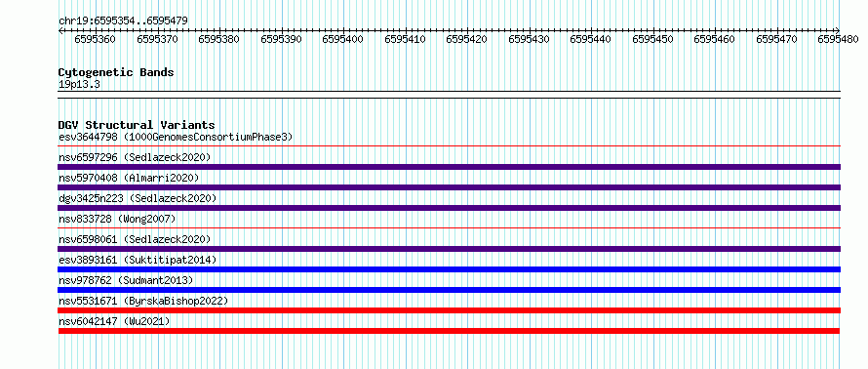Click the chr19:6595354..6595479 region label

[123, 21]
